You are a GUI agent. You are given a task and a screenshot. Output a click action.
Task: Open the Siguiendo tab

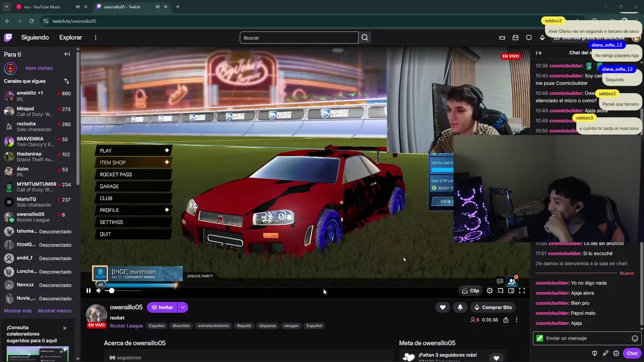click(35, 37)
